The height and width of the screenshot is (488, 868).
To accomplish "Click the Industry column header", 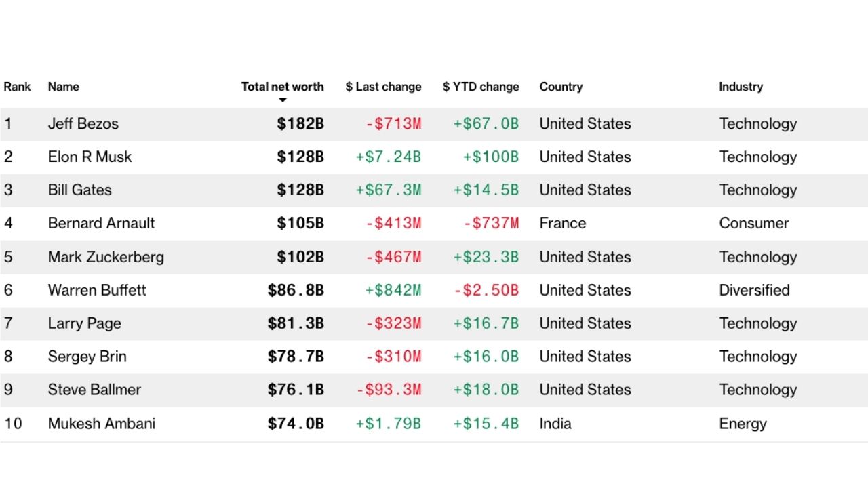I will (x=741, y=87).
